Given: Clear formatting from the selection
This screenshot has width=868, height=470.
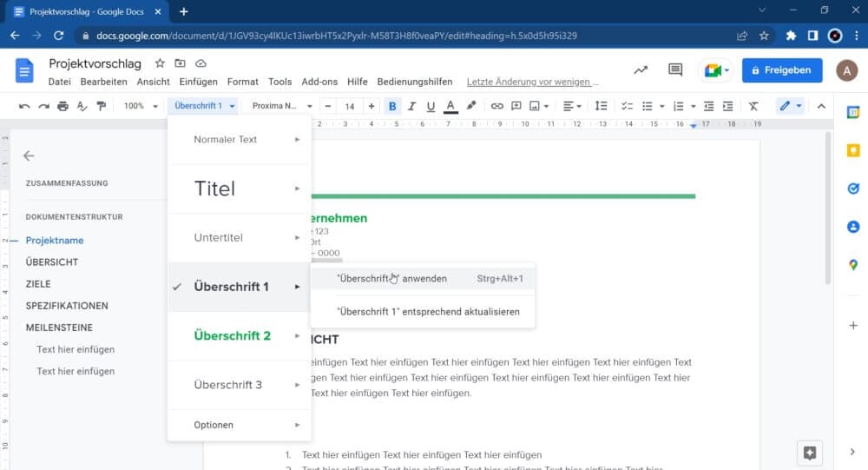Looking at the screenshot, I should point(753,106).
